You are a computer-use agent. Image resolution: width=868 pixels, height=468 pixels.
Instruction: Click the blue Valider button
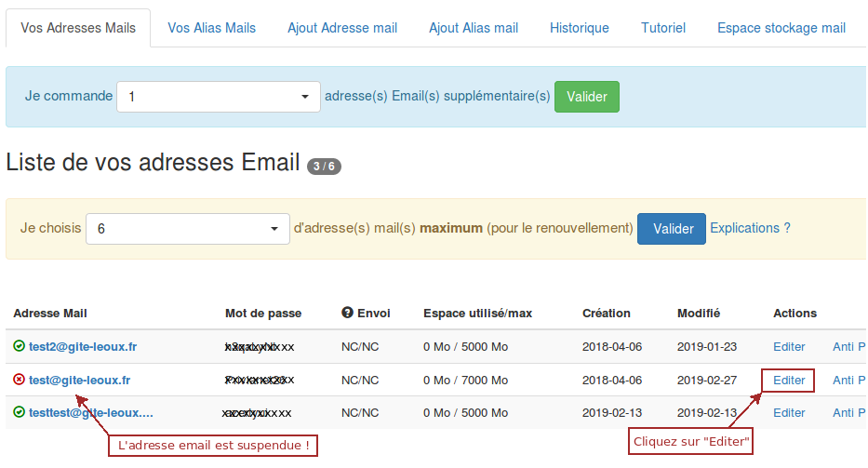672,229
